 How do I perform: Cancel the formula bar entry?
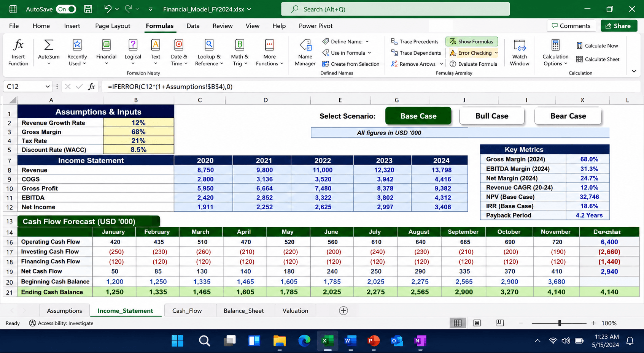point(68,87)
